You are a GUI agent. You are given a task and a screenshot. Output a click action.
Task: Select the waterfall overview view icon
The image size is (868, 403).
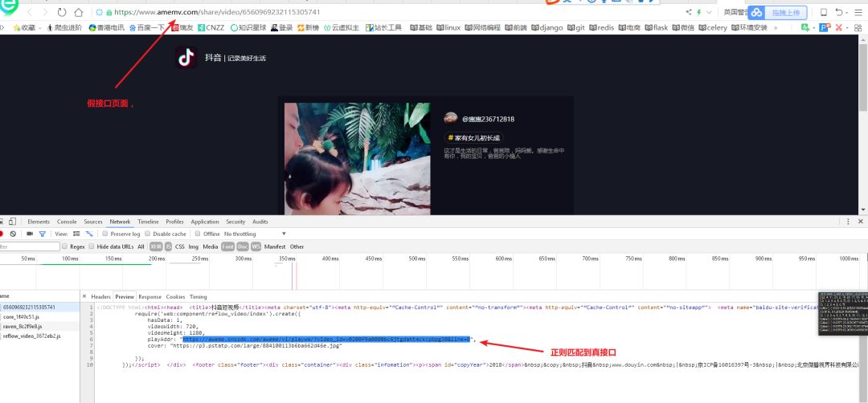point(88,234)
